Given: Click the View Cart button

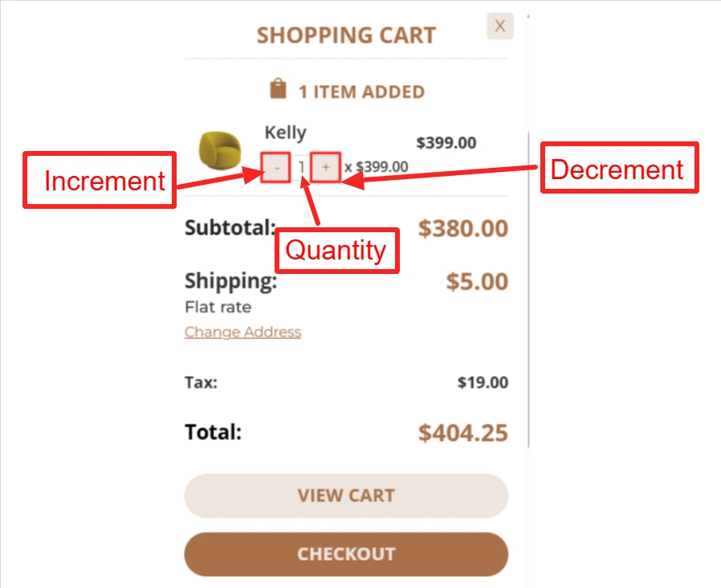Looking at the screenshot, I should pyautogui.click(x=346, y=496).
